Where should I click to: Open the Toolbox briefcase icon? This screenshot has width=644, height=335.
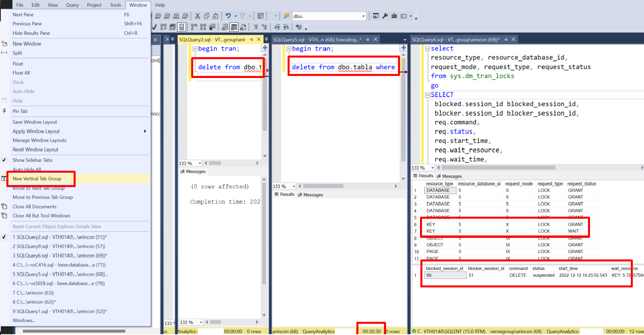(394, 16)
